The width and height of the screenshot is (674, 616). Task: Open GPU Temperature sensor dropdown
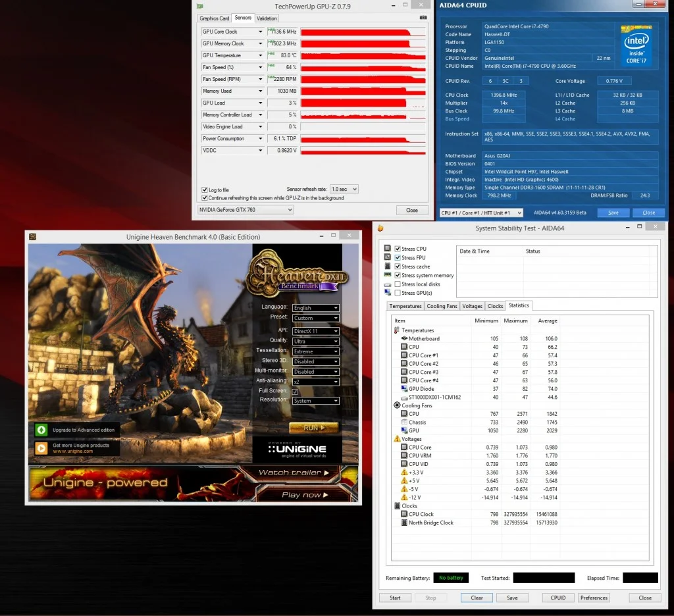(x=260, y=55)
